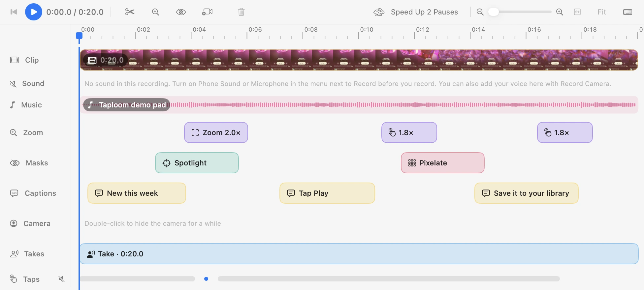Click Speed Up 2 Pauses
Viewport: 644px width, 290px height.
[416, 12]
